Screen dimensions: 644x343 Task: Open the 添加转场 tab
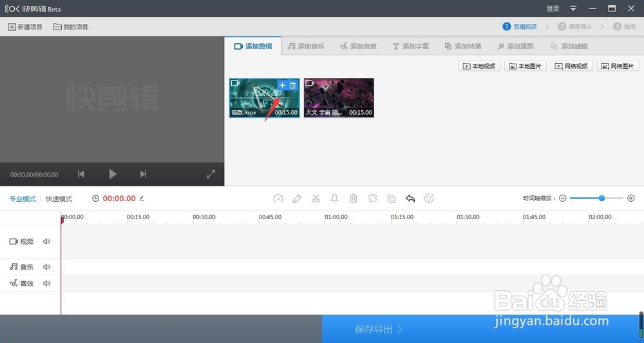pos(463,46)
